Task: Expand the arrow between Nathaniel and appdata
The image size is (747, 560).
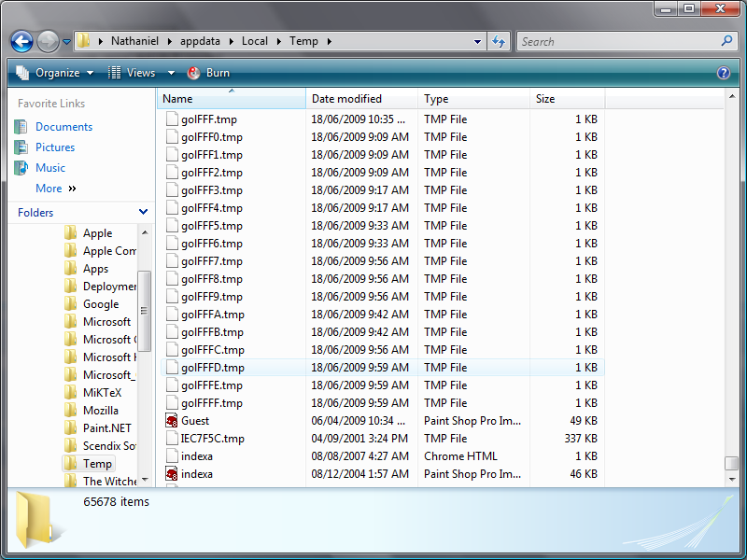Action: point(170,41)
